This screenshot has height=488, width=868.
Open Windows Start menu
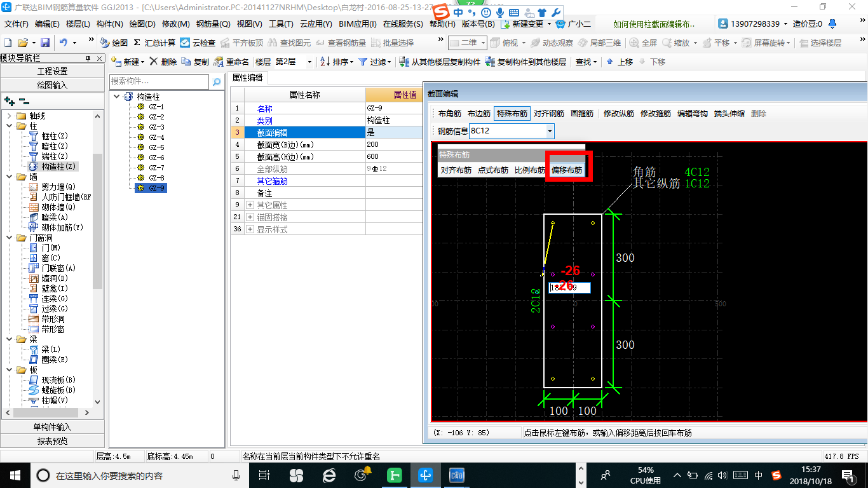[15, 475]
